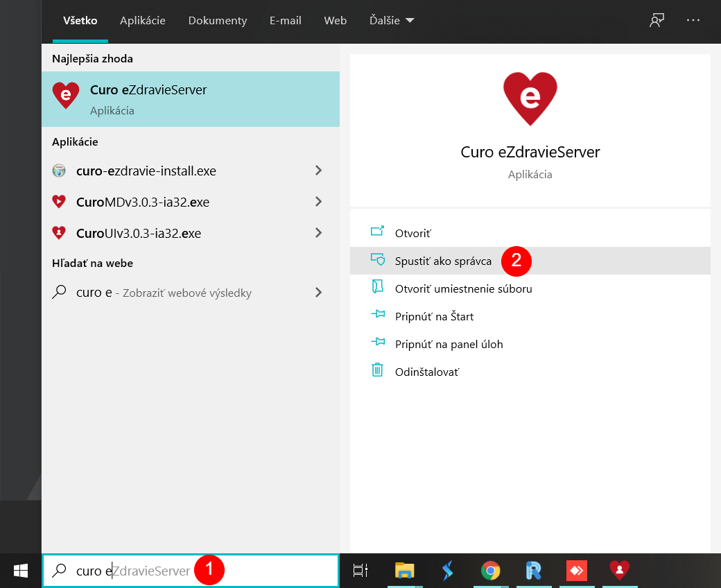Click the taskbar search input field
Viewport: 721px width, 588px height.
tap(191, 571)
